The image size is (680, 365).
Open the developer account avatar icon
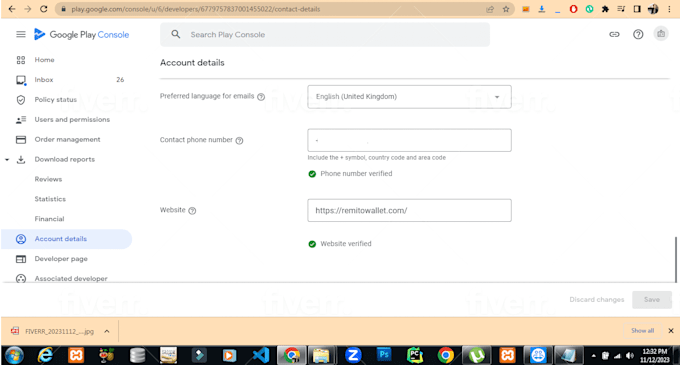[x=661, y=34]
